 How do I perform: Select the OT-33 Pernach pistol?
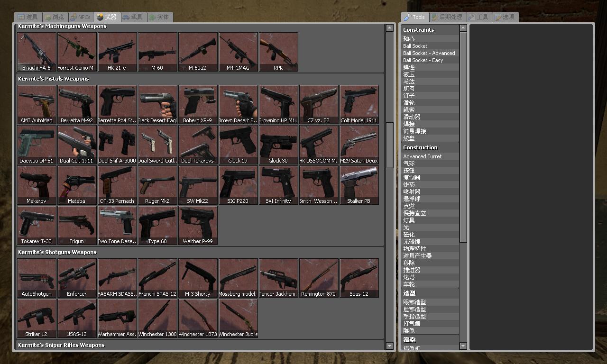[117, 185]
